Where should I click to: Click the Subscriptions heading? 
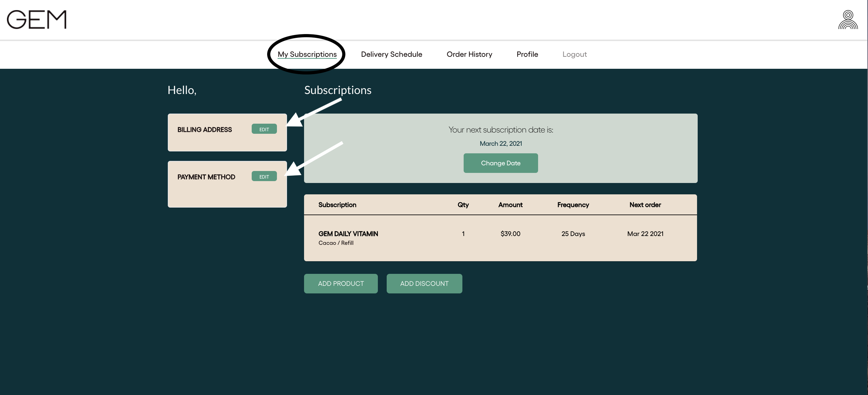[x=337, y=90]
